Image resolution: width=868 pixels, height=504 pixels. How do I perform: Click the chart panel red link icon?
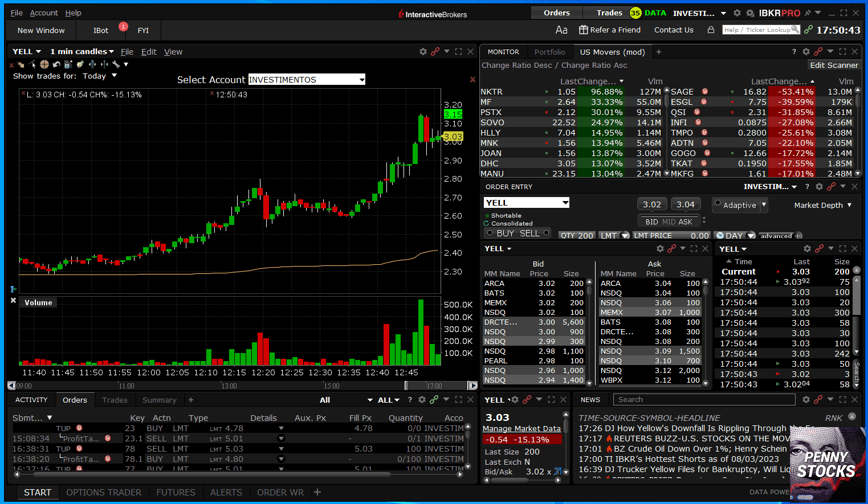[x=435, y=51]
